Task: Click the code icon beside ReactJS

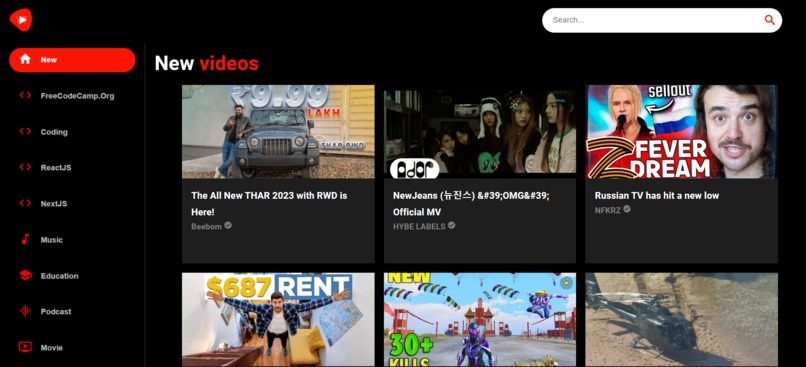Action: point(25,167)
